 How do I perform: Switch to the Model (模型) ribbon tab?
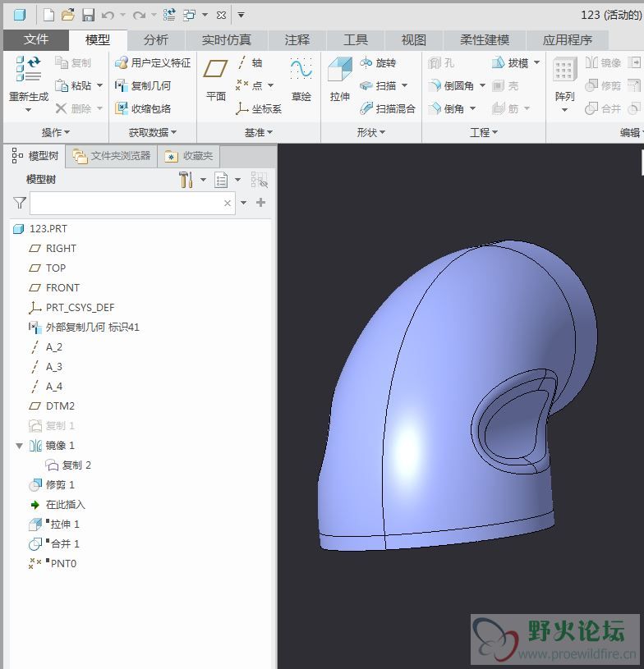tap(98, 39)
